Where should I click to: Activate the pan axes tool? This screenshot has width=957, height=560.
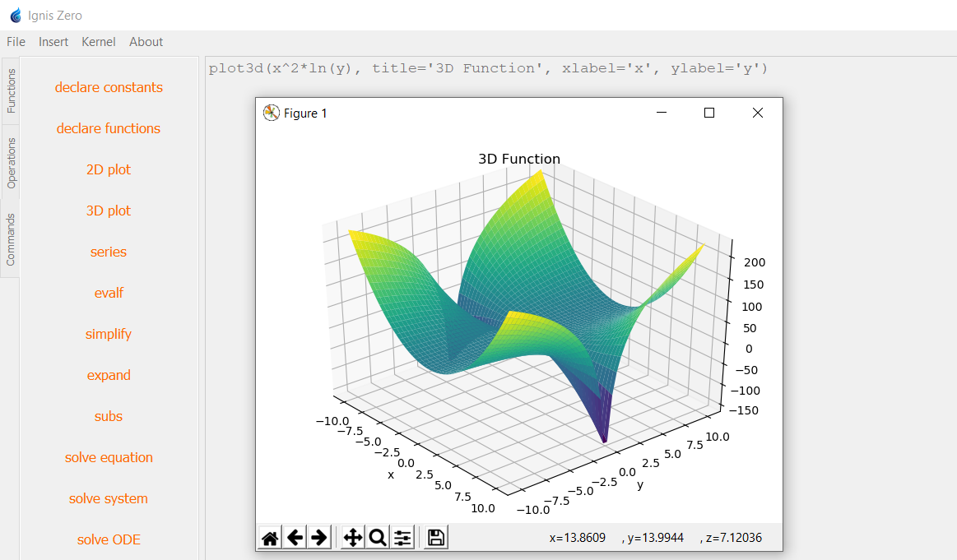click(353, 538)
